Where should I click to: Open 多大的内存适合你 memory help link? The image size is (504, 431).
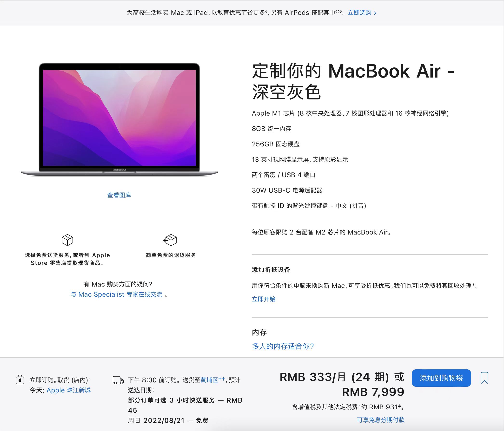(283, 346)
